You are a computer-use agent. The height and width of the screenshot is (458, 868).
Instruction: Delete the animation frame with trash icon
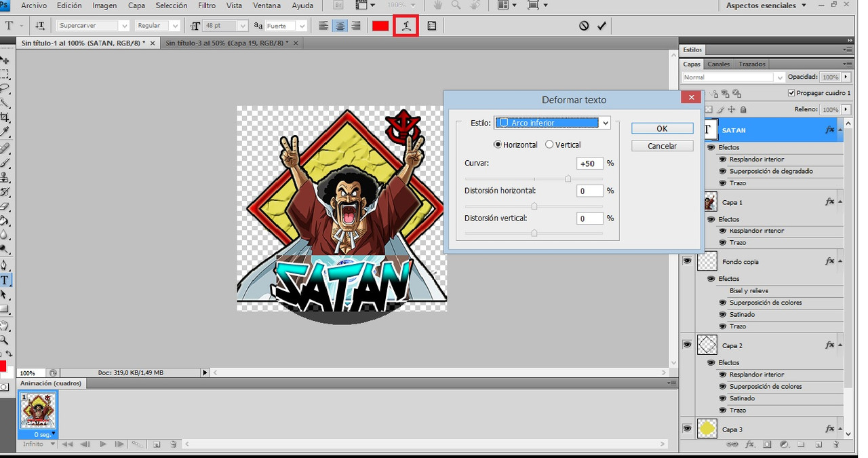click(174, 444)
